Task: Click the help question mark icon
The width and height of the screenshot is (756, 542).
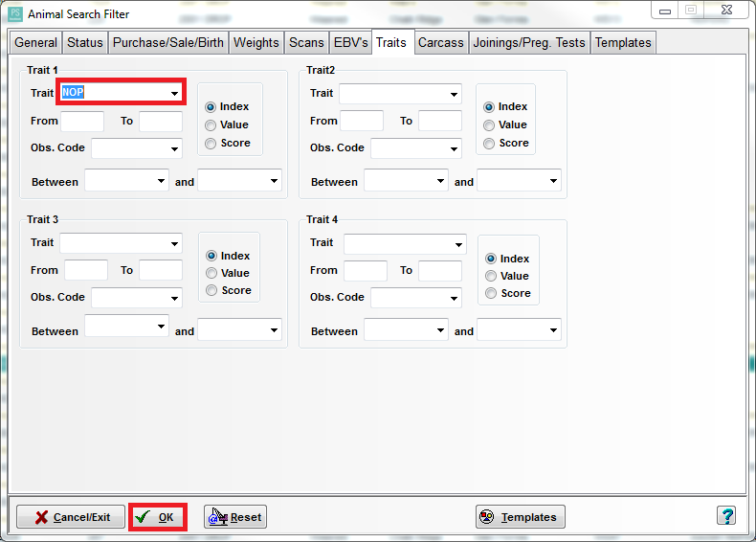Action: tap(726, 516)
